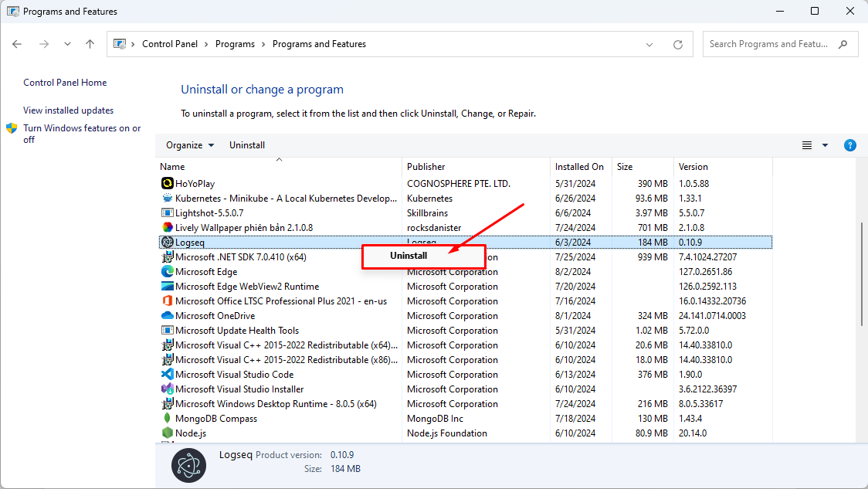
Task: Click the Node.js Foundation publisher cell
Action: (x=446, y=433)
